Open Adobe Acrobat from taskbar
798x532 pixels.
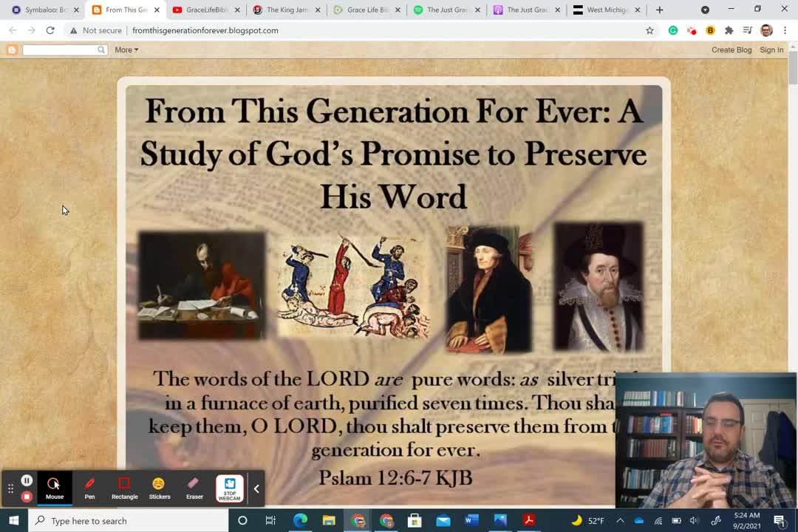coord(529,520)
